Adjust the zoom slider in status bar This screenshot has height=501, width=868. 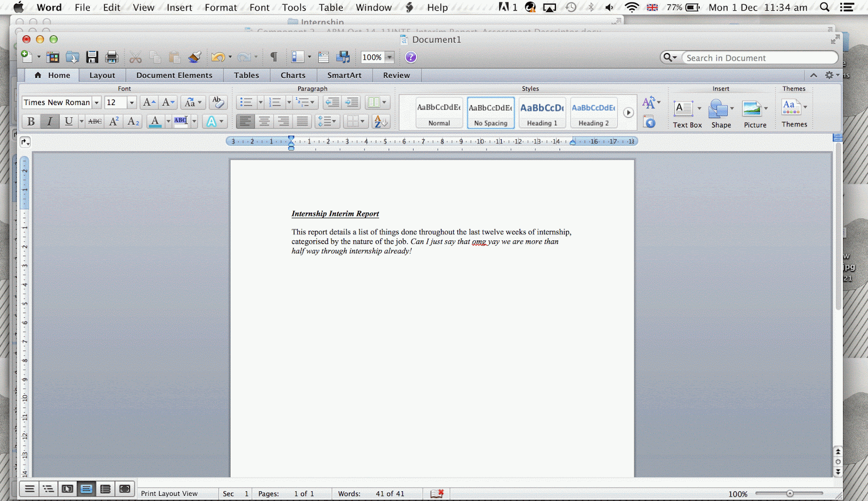(789, 493)
